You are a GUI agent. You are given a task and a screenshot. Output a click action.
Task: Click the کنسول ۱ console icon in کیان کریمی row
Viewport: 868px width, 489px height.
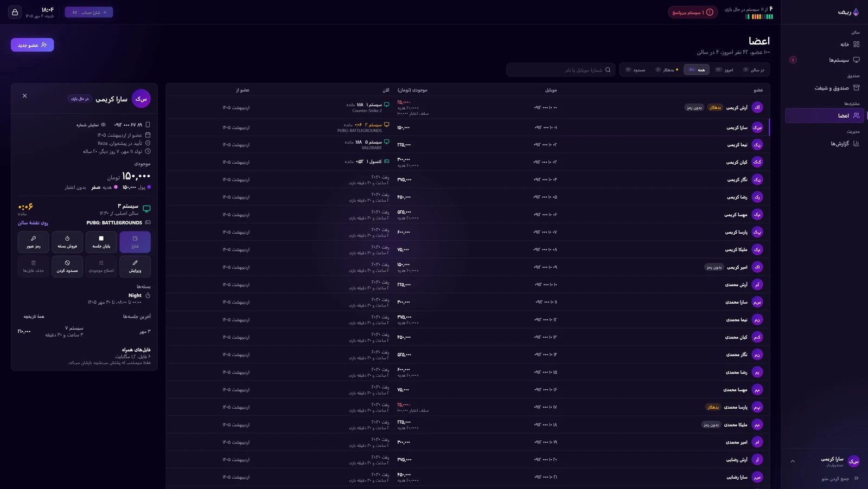[386, 162]
